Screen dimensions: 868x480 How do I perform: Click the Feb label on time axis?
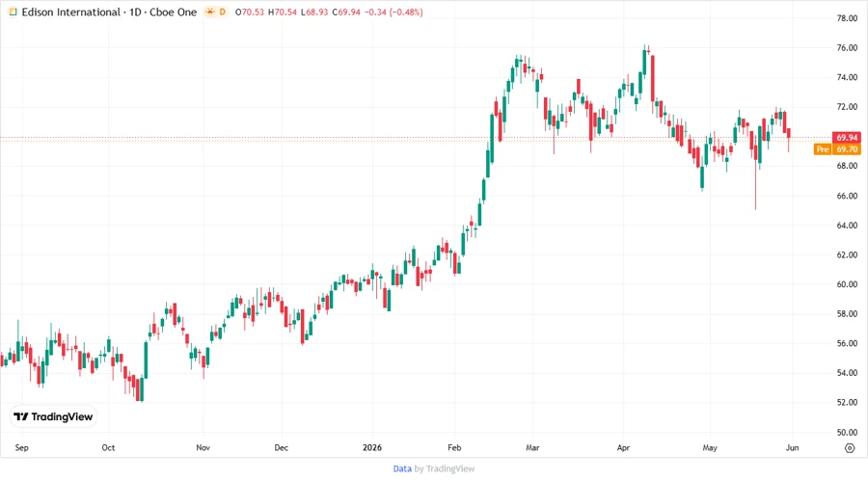[454, 447]
